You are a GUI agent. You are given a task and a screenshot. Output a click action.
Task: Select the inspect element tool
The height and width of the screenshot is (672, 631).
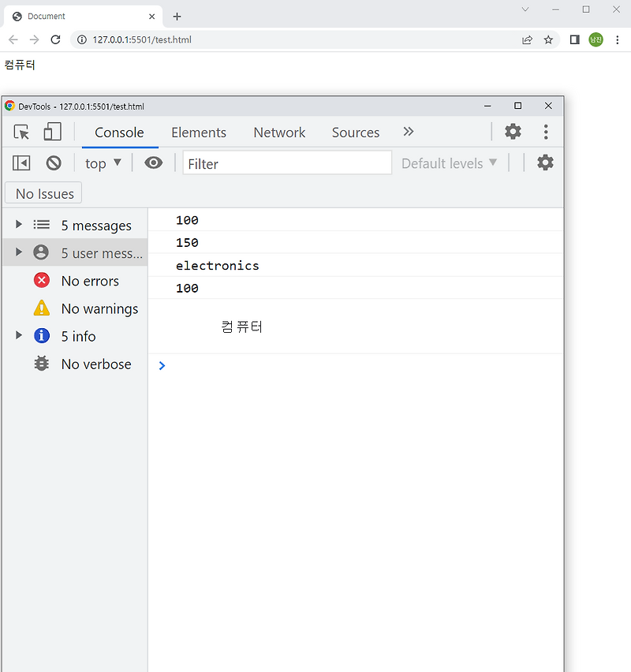click(x=21, y=132)
